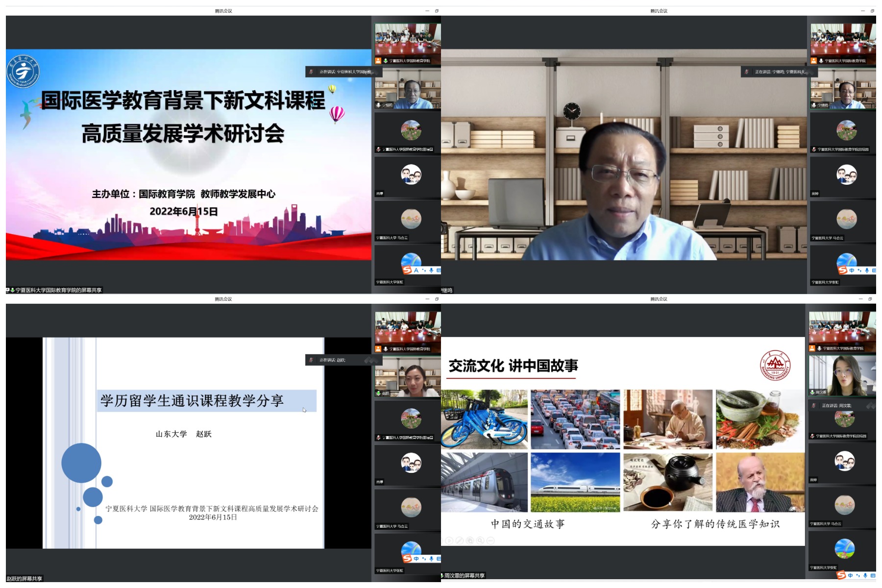
Task: Click Sogou keyboard icon in bottom-left meeting
Action: pyautogui.click(x=439, y=559)
